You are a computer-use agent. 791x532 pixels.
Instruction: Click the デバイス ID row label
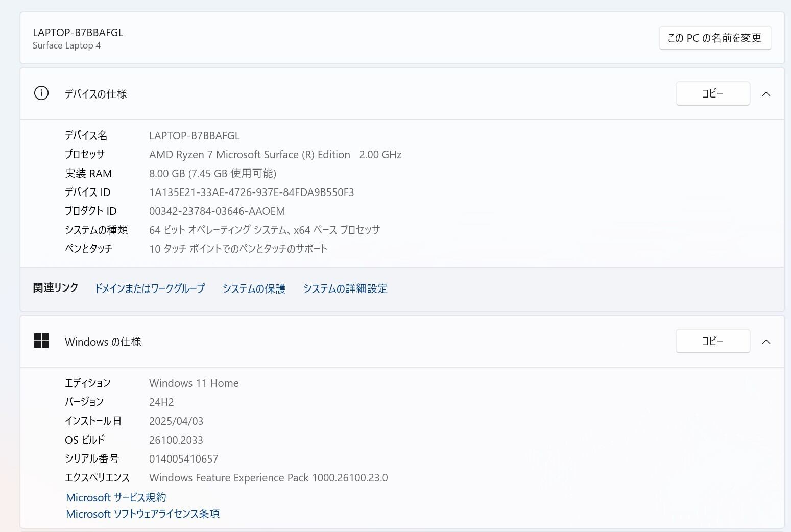tap(88, 192)
